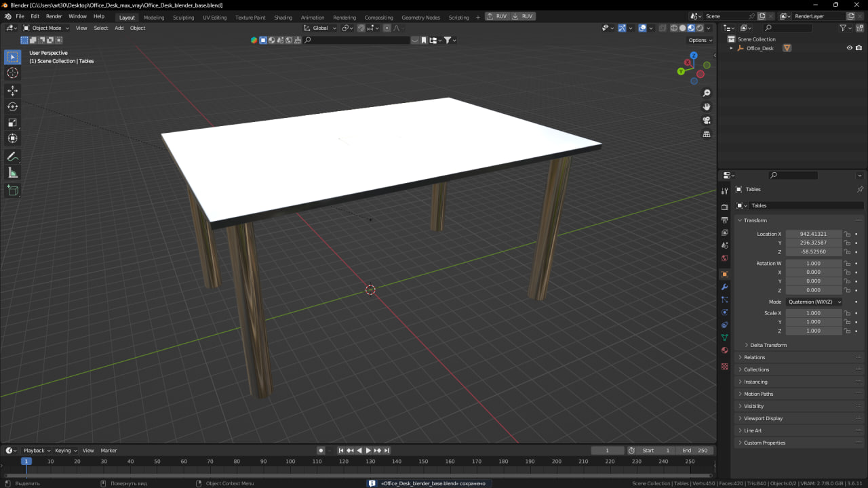Toggle Location Z lock
This screenshot has height=488, width=868.
[x=848, y=251]
